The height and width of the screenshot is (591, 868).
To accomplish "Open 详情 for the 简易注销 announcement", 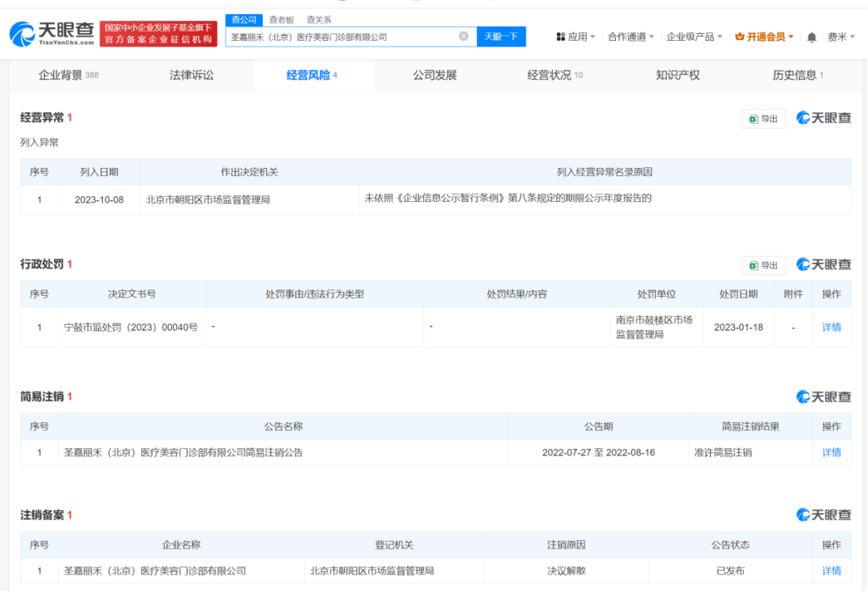I will pyautogui.click(x=831, y=452).
